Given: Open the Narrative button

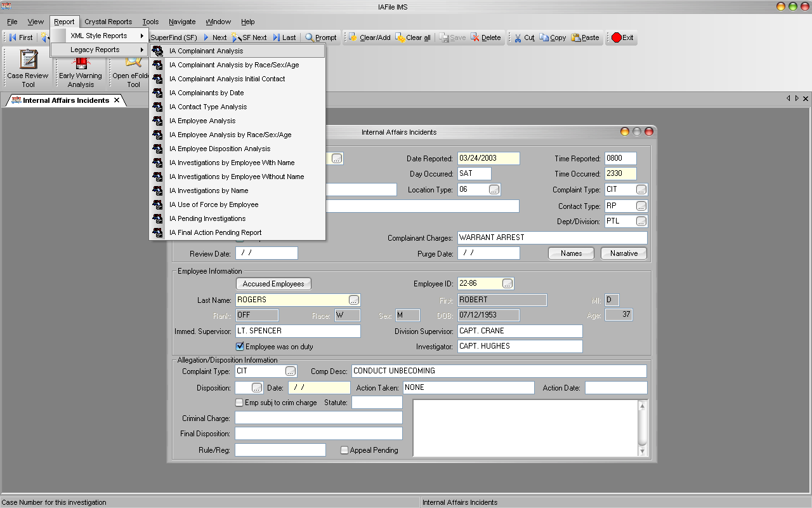Looking at the screenshot, I should pos(624,253).
